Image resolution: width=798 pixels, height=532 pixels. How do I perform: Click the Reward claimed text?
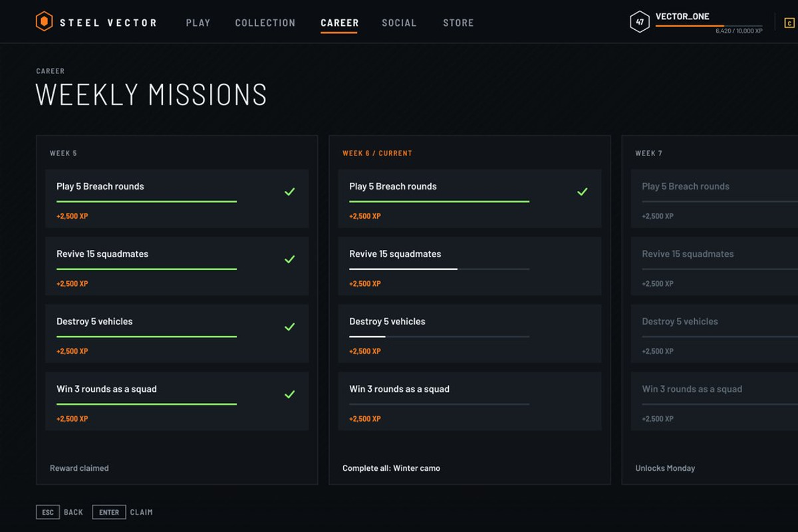79,468
